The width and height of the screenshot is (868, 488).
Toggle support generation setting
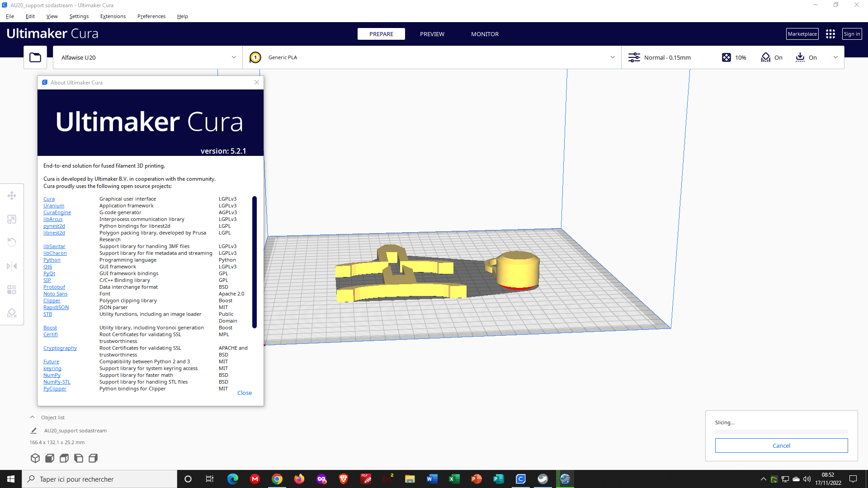click(x=772, y=57)
